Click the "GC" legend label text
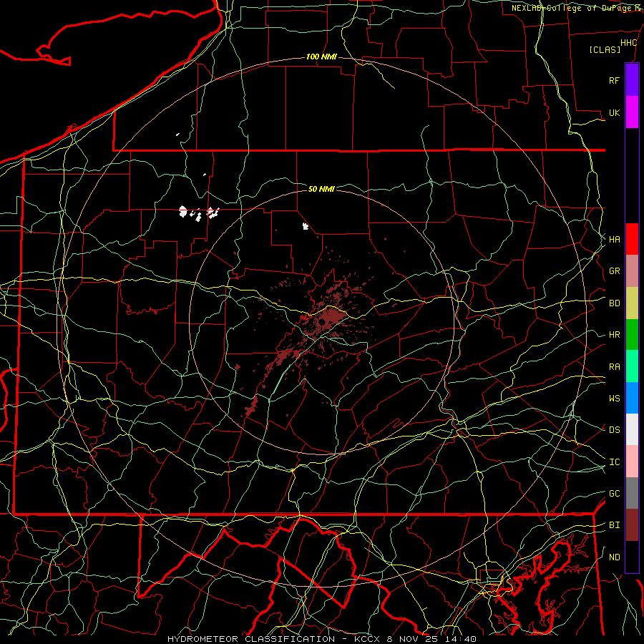 (x=614, y=494)
